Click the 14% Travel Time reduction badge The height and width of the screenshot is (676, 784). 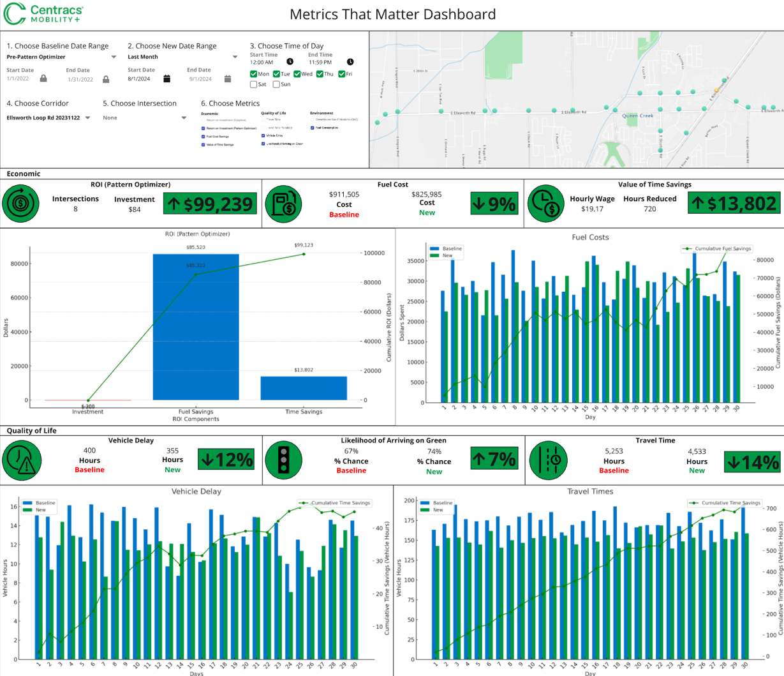752,462
